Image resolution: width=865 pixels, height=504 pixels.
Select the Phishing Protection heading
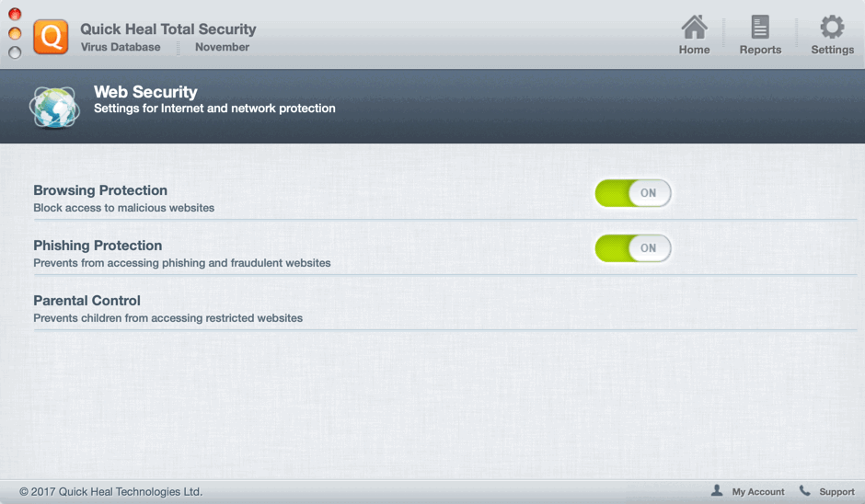tap(98, 246)
